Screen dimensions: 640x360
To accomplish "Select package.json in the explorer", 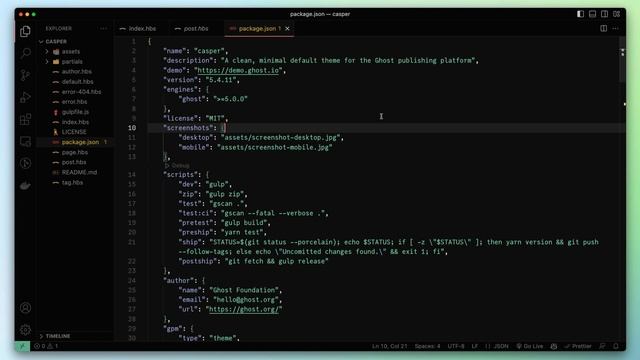I will click(x=80, y=142).
